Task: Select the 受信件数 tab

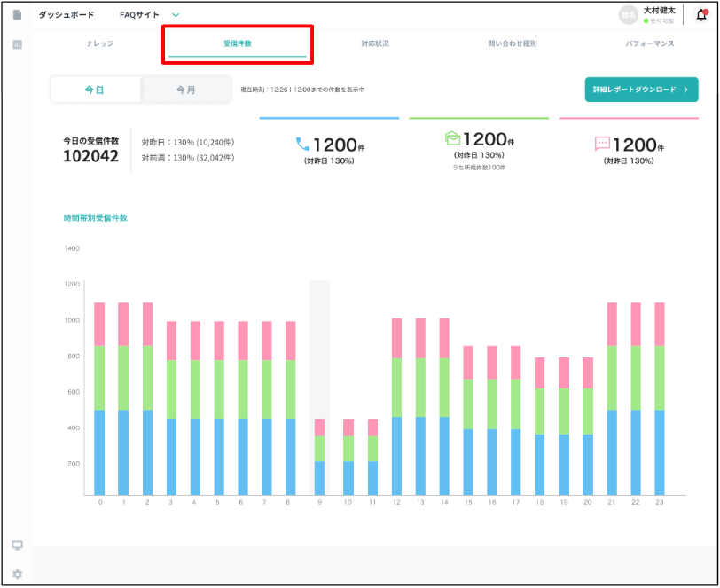Action: pos(238,43)
